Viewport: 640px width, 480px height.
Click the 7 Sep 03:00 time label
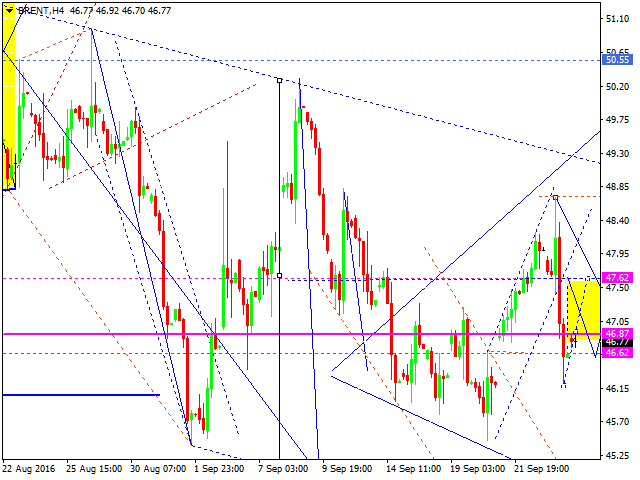click(x=283, y=469)
